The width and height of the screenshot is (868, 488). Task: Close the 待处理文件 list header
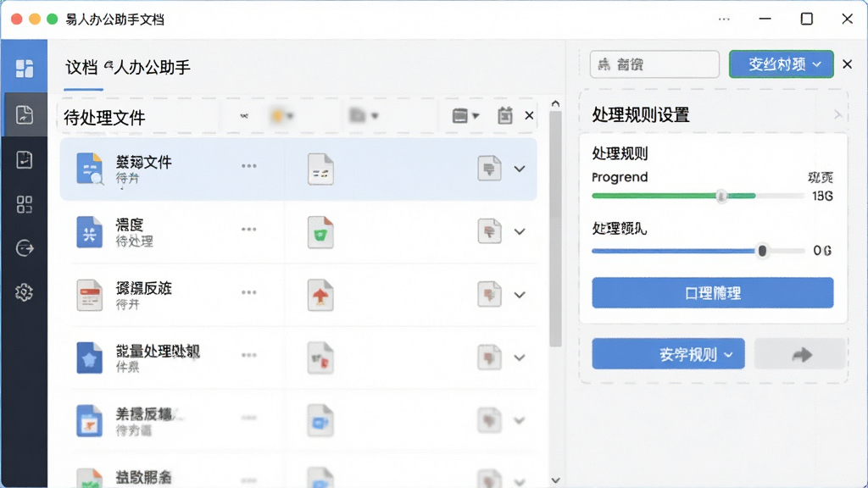click(x=529, y=115)
